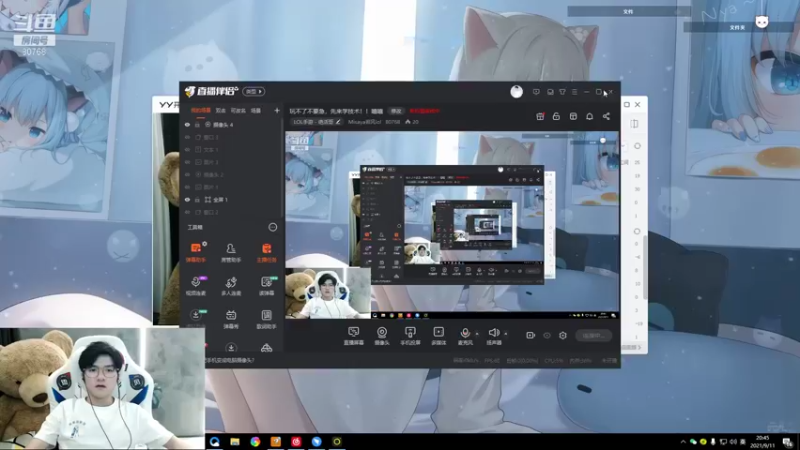The width and height of the screenshot is (800, 450).
Task: Select the third scene tab
Action: pyautogui.click(x=238, y=110)
